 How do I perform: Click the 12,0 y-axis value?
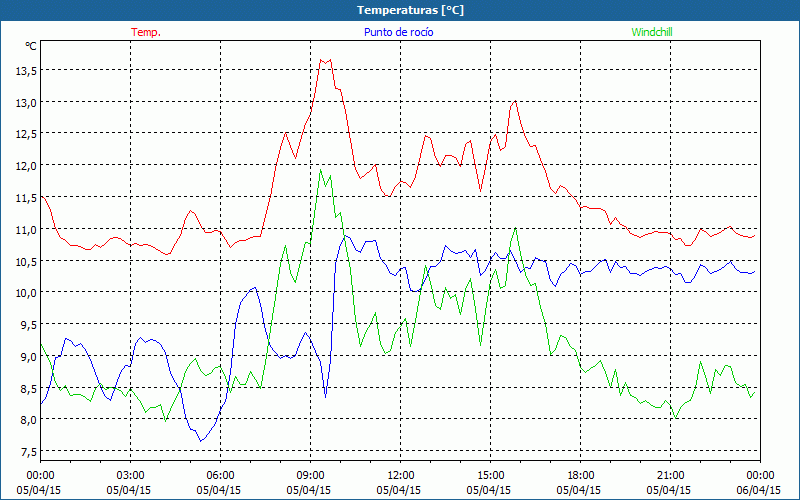click(x=26, y=166)
